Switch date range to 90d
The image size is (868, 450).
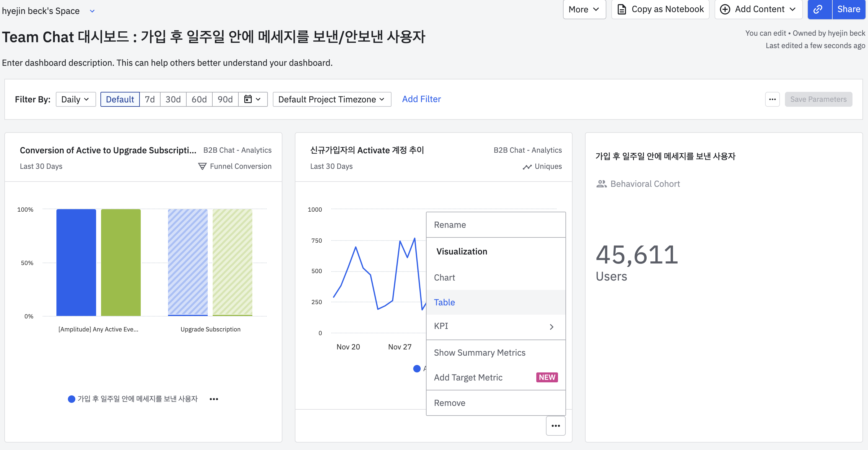(x=225, y=99)
